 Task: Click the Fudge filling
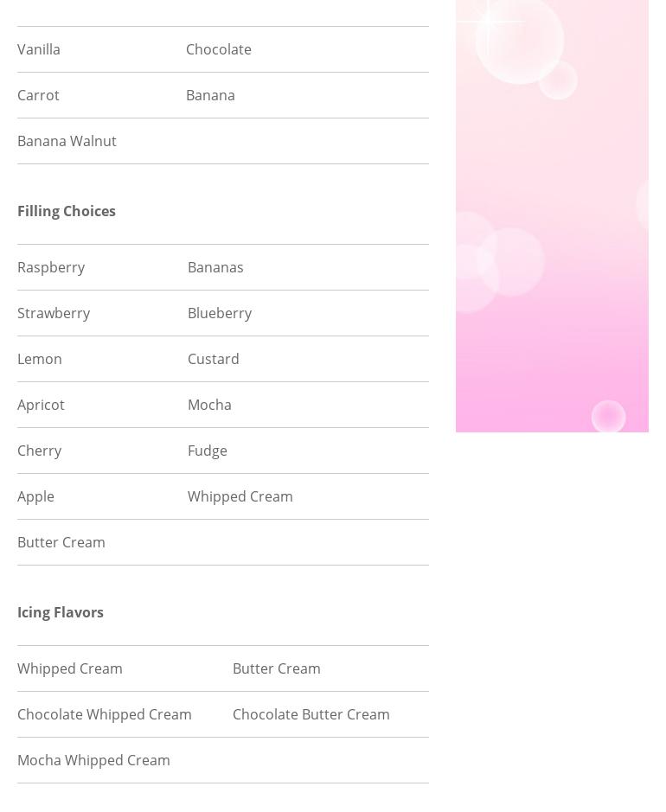coord(208,451)
